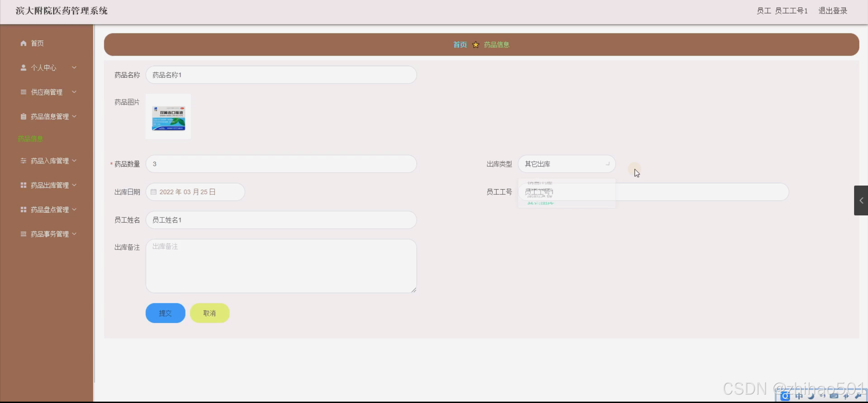The height and width of the screenshot is (403, 868).
Task: Toggle the 中 Chinese input mode icon
Action: (799, 396)
